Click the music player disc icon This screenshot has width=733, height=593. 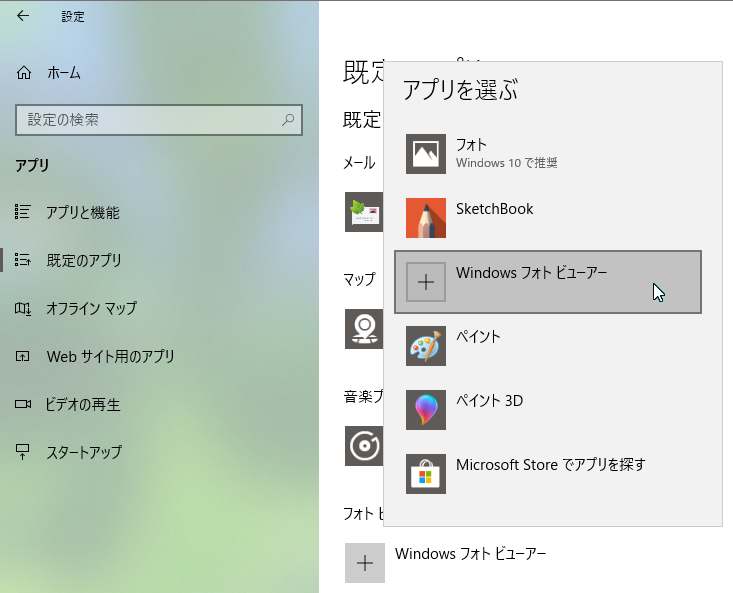(364, 446)
